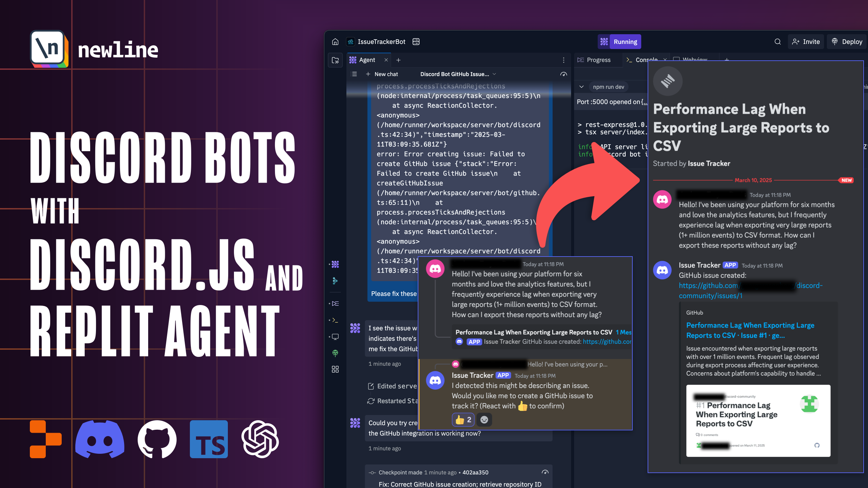Switch to the Progress tab
868x488 pixels.
(x=598, y=60)
